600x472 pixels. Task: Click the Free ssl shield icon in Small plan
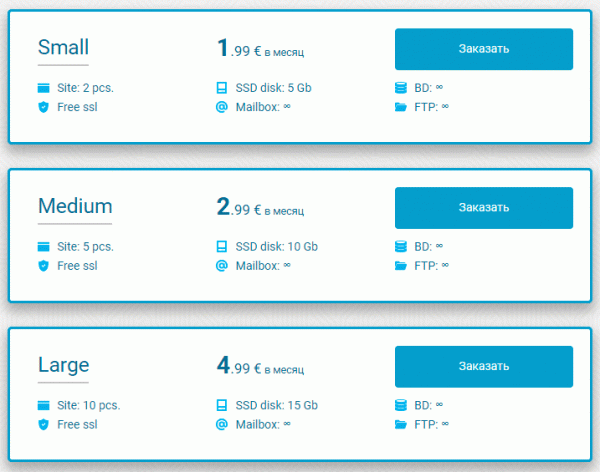[44, 107]
